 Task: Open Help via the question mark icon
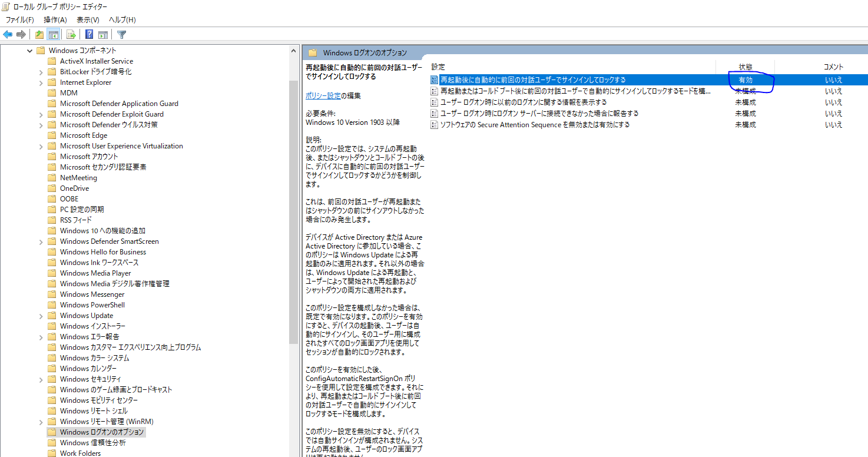[x=88, y=34]
